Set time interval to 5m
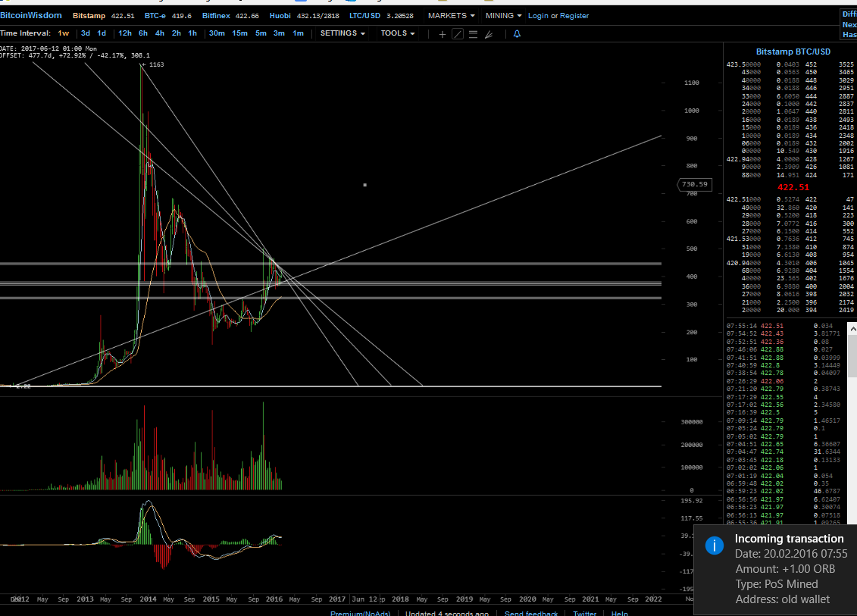The height and width of the screenshot is (616, 857). [261, 33]
